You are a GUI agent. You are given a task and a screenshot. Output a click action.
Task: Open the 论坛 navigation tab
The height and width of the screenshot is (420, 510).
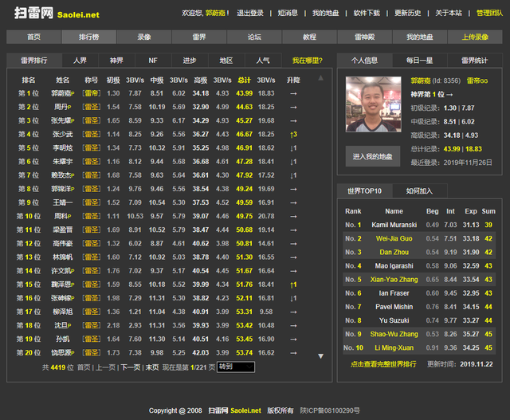tap(254, 37)
